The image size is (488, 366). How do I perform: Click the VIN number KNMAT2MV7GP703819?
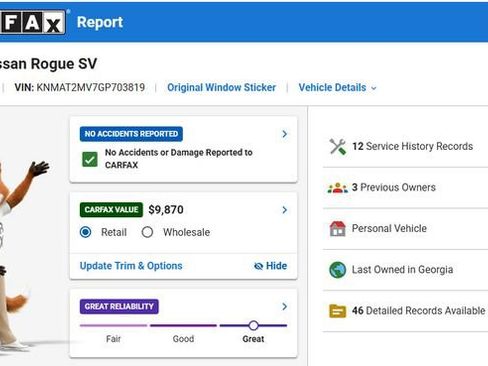click(x=91, y=88)
